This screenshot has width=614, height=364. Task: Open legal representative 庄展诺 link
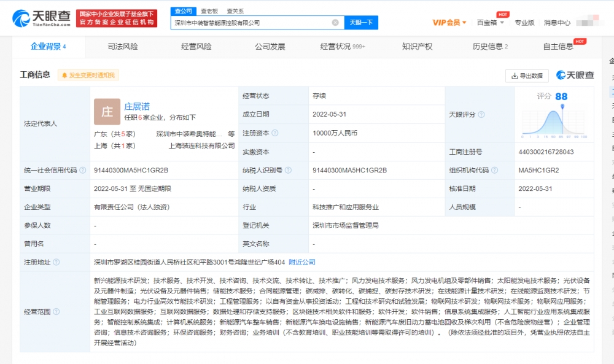tap(137, 106)
